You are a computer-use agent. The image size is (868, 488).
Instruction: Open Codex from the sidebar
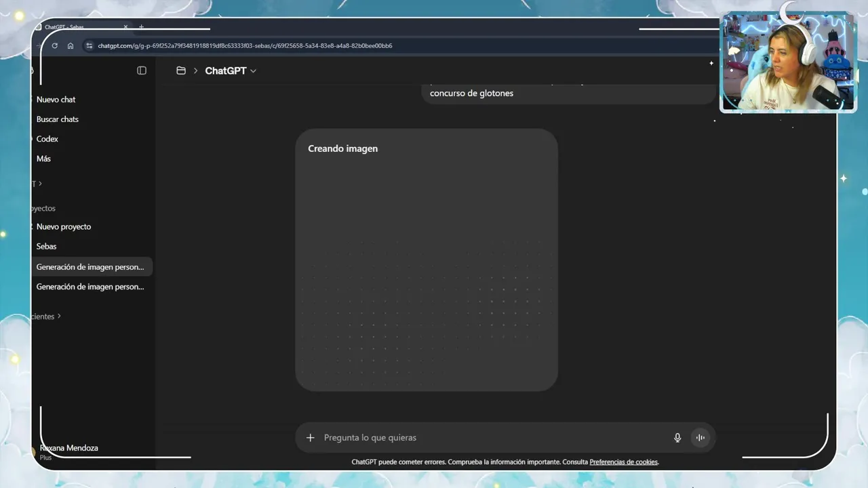tap(47, 139)
